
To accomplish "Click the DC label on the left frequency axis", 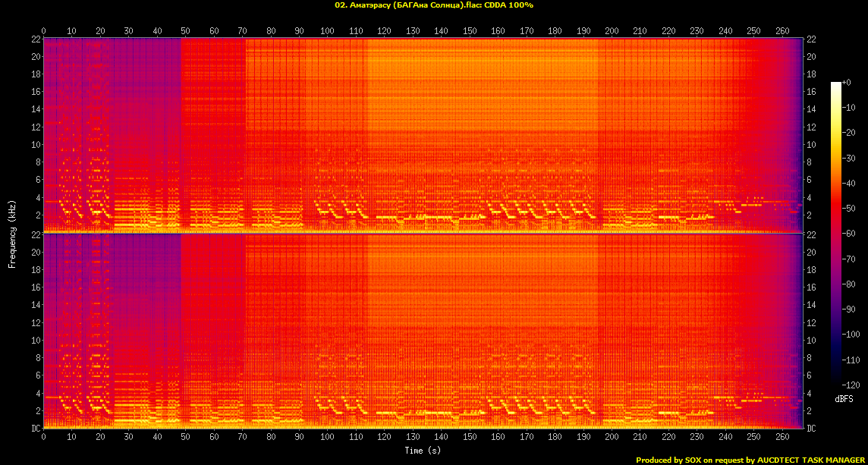I will (35, 429).
